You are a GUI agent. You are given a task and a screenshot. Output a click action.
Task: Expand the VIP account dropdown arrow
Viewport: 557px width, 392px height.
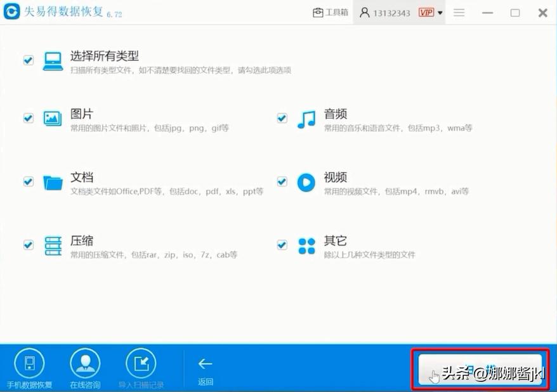point(439,12)
